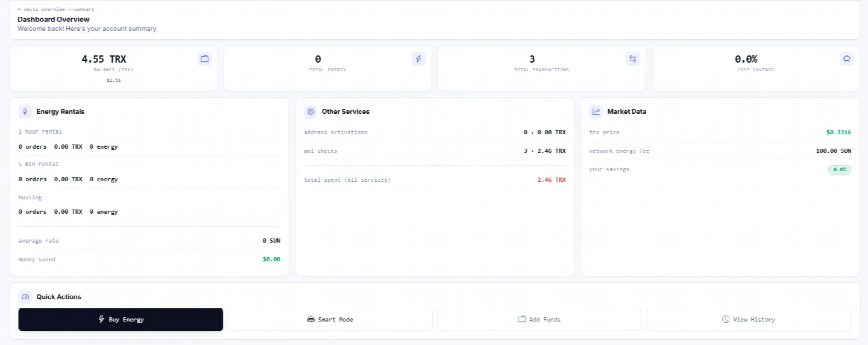Click the '0 energy' value under hosting
The image size is (868, 345).
tap(104, 212)
